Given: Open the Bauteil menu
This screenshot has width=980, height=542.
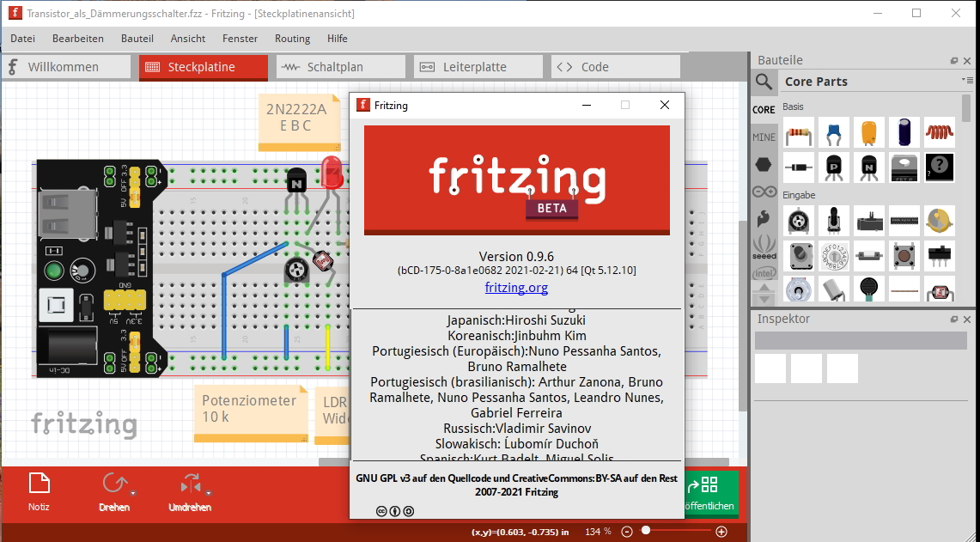Looking at the screenshot, I should click(137, 38).
